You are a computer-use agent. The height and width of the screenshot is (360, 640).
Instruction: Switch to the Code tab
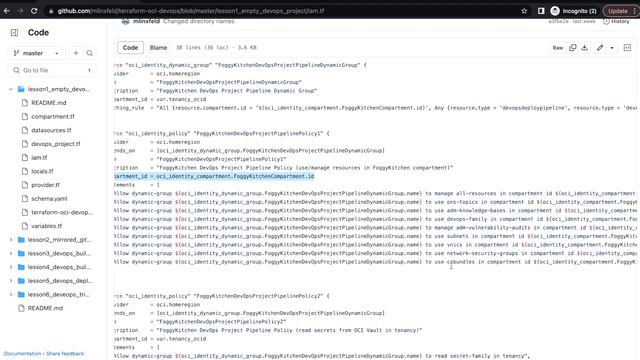pyautogui.click(x=130, y=48)
